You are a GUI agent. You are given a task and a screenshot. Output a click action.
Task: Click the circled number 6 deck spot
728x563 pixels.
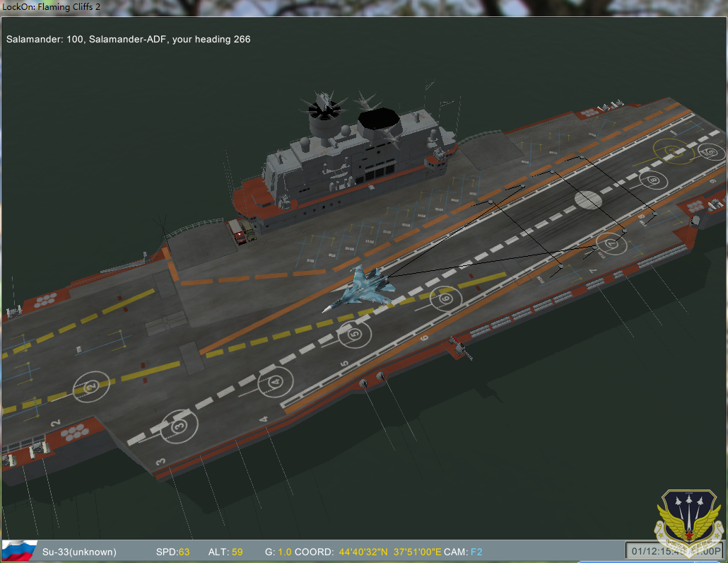(446, 298)
